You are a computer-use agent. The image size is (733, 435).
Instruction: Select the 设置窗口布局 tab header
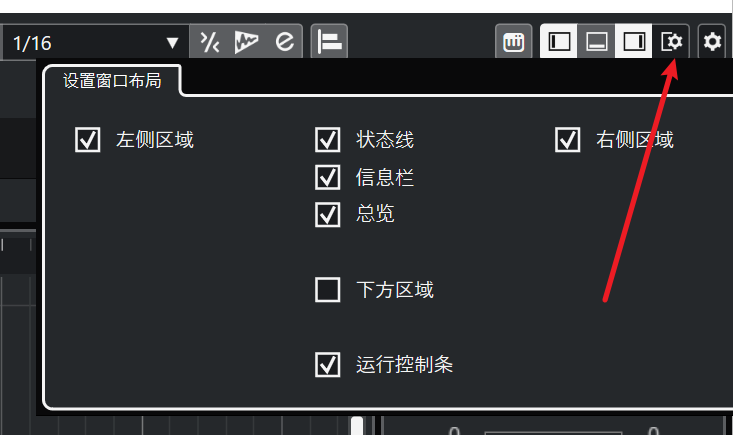point(112,81)
